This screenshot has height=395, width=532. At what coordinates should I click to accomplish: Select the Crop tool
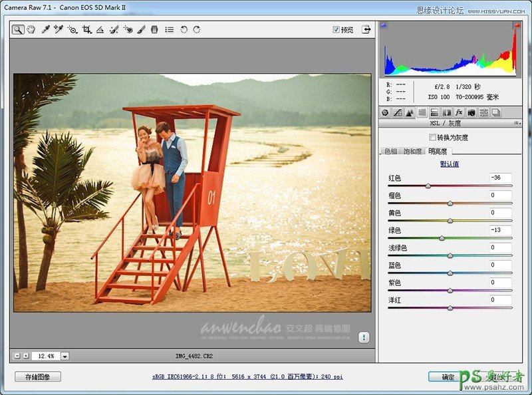click(86, 30)
